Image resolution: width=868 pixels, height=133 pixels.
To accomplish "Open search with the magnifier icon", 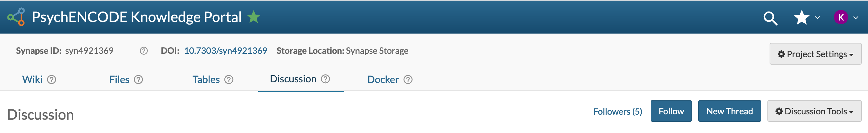I will pyautogui.click(x=770, y=18).
